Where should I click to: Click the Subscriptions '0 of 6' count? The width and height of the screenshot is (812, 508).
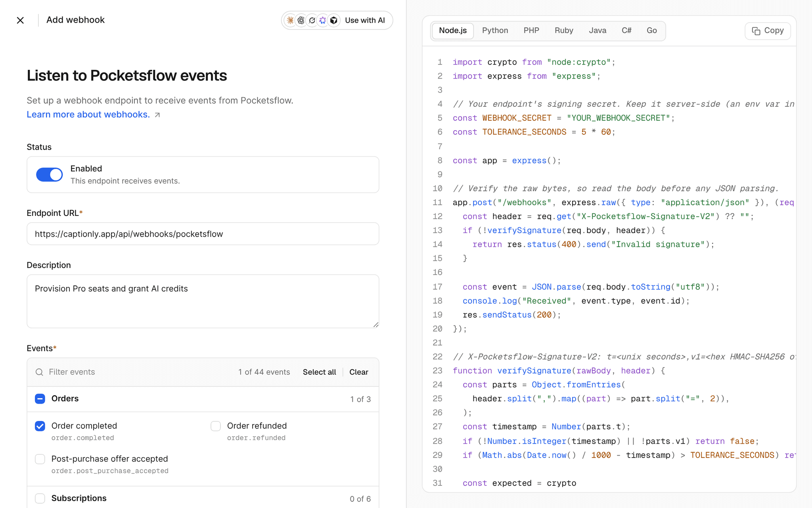pyautogui.click(x=360, y=499)
